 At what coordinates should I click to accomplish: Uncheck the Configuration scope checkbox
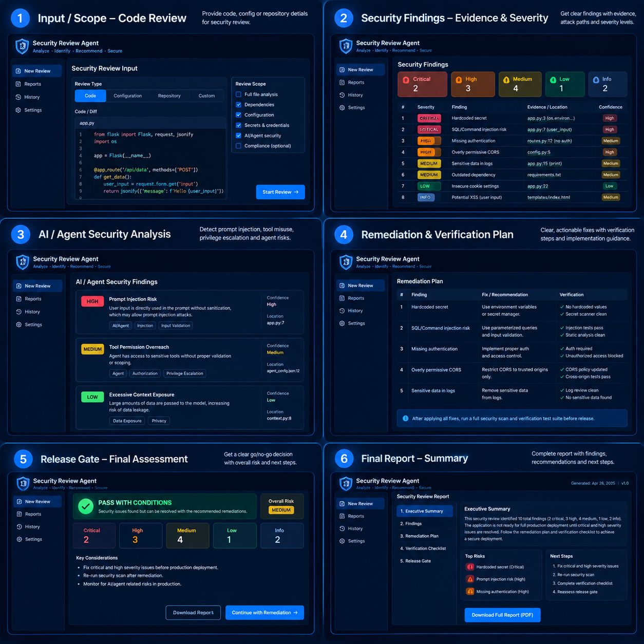[238, 115]
